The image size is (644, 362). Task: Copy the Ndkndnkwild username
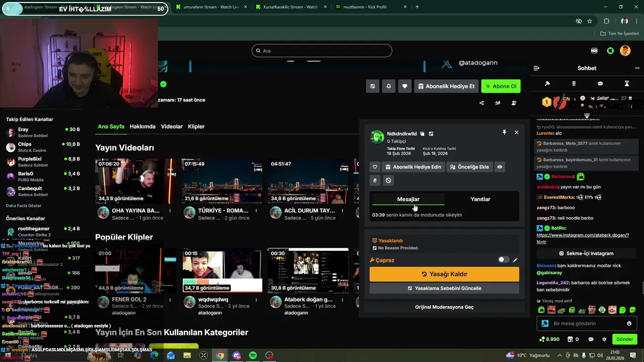(422, 134)
